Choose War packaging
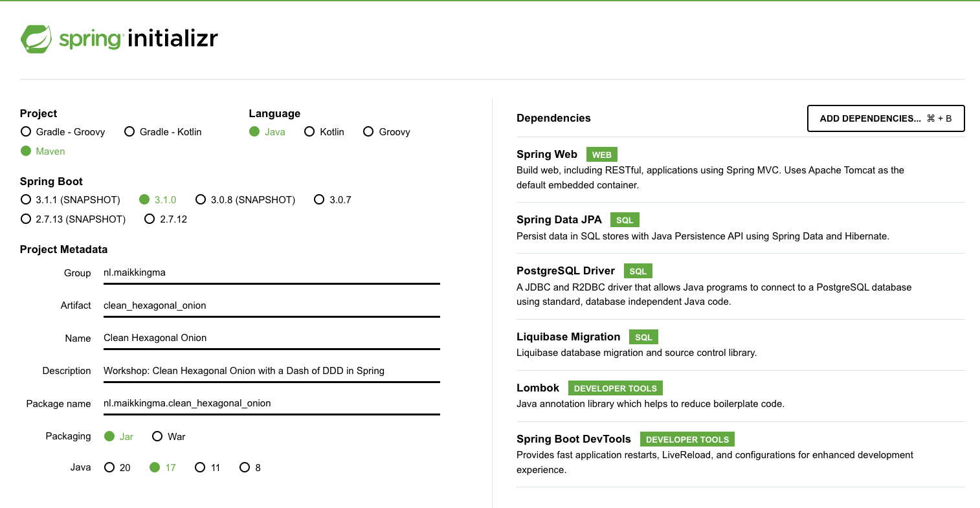The image size is (980, 508). click(x=169, y=437)
